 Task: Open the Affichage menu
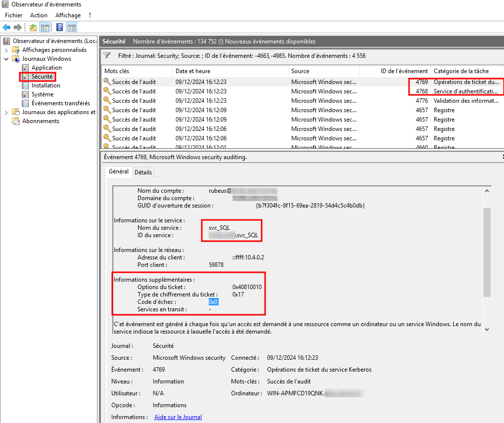tap(68, 15)
